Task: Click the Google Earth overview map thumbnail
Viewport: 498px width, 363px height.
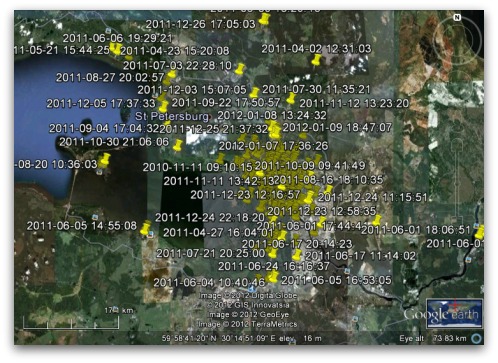Action: [x=454, y=314]
